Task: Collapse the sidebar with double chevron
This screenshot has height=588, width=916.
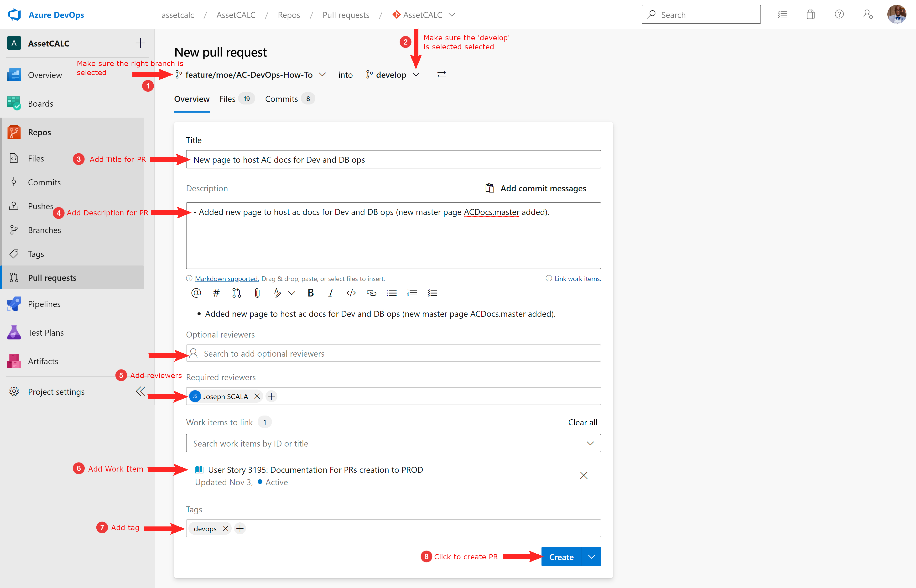Action: tap(141, 391)
